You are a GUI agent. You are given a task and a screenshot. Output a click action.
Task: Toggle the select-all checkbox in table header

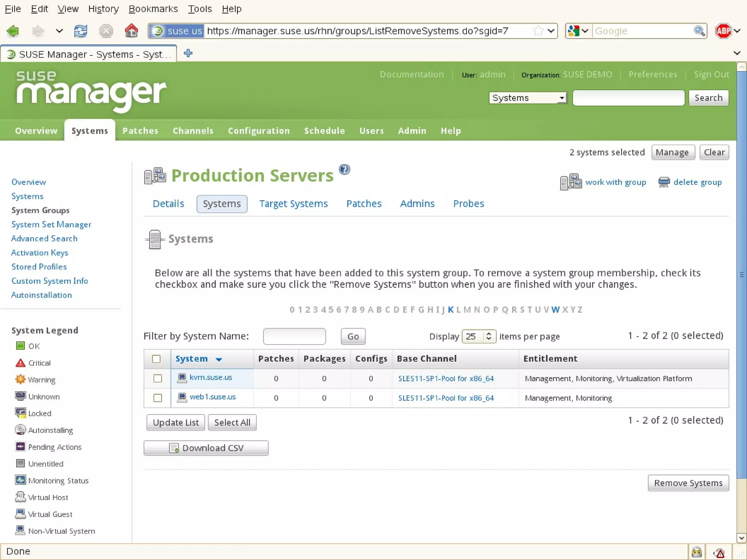tap(156, 359)
